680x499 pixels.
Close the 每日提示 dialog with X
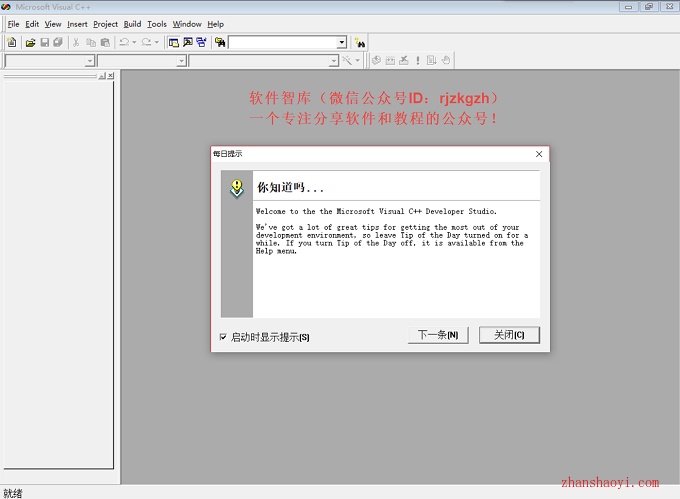tap(539, 154)
